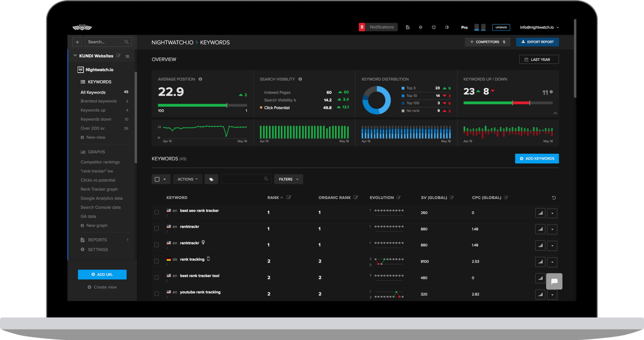Open graph for best seo rank tracker

(540, 213)
